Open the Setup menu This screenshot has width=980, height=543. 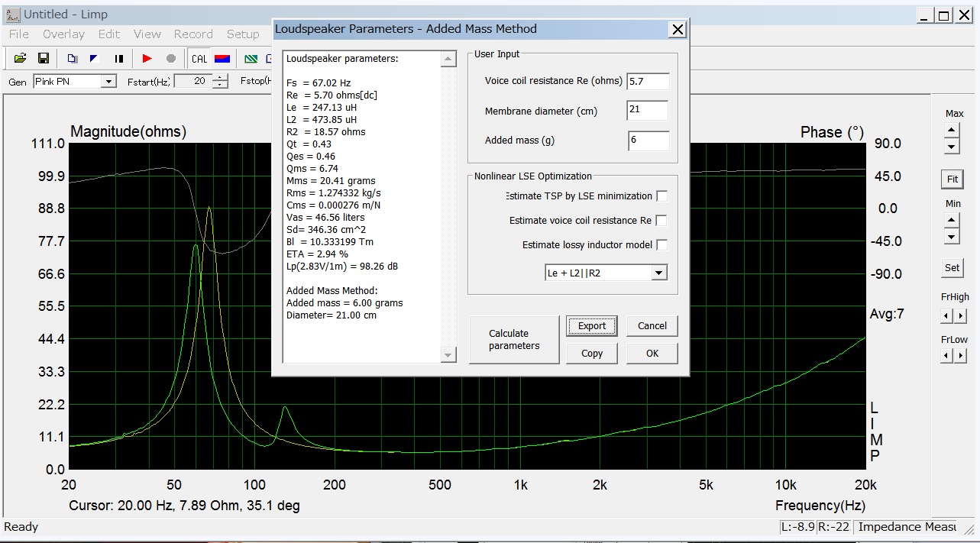pos(243,34)
